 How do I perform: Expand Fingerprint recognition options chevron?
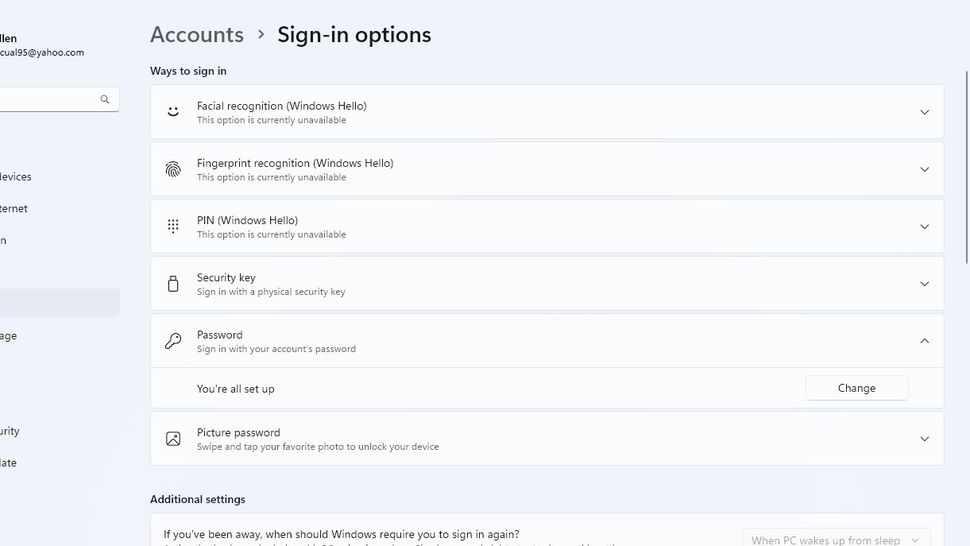[924, 169]
